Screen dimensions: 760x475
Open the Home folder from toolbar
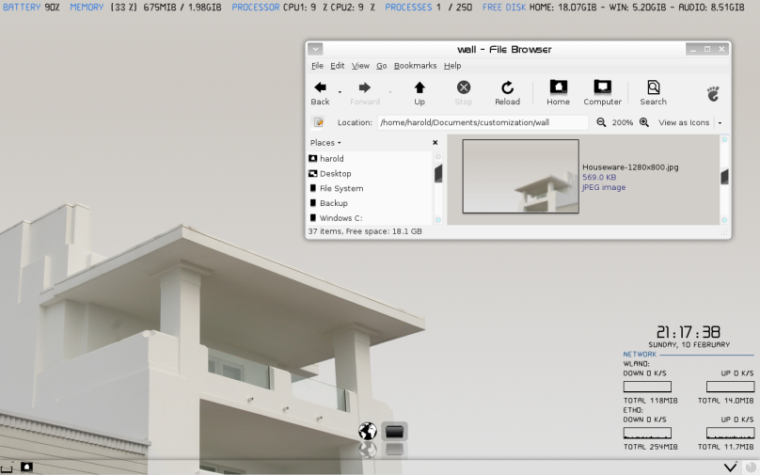click(x=558, y=93)
